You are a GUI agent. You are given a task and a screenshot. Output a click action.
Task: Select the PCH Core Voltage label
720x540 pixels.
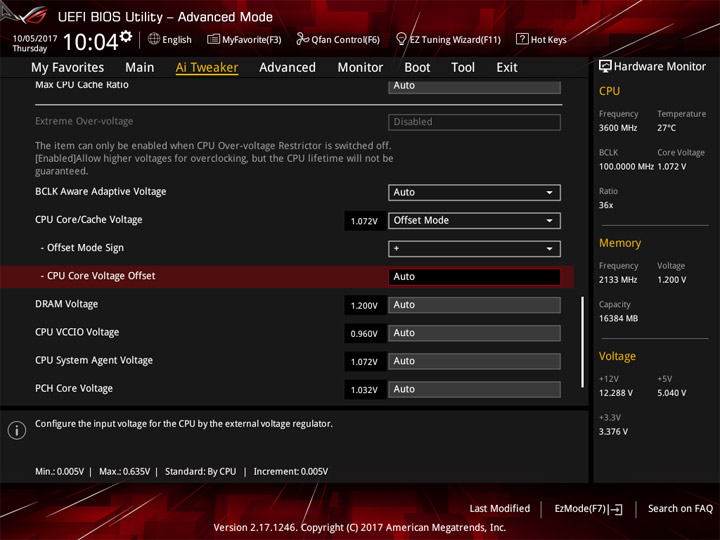pos(74,388)
